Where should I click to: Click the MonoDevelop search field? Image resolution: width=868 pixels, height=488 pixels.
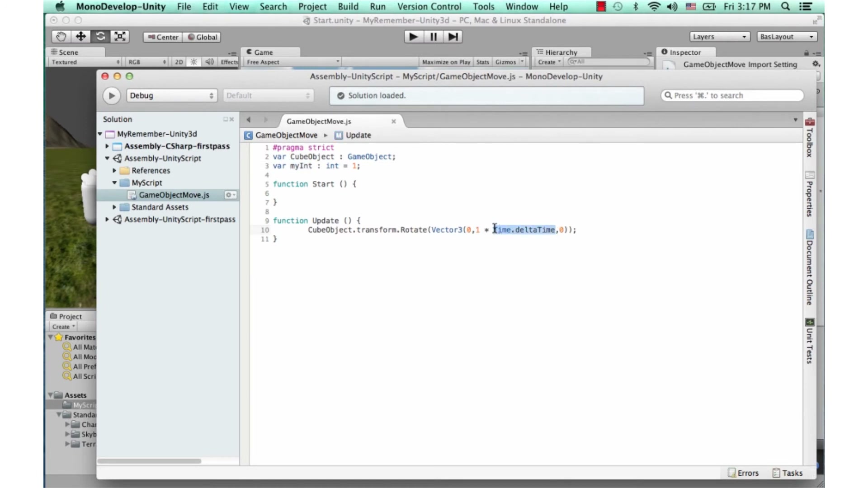[732, 95]
